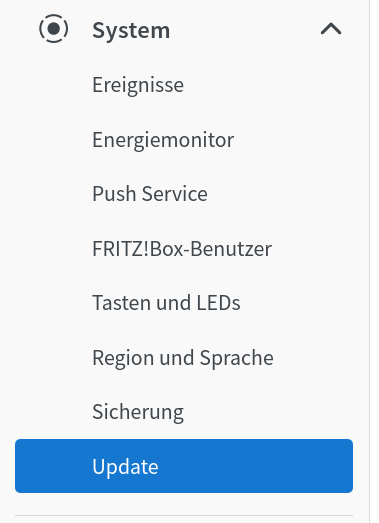The height and width of the screenshot is (523, 379).
Task: Pick the Push Service submenu entry
Action: click(150, 194)
